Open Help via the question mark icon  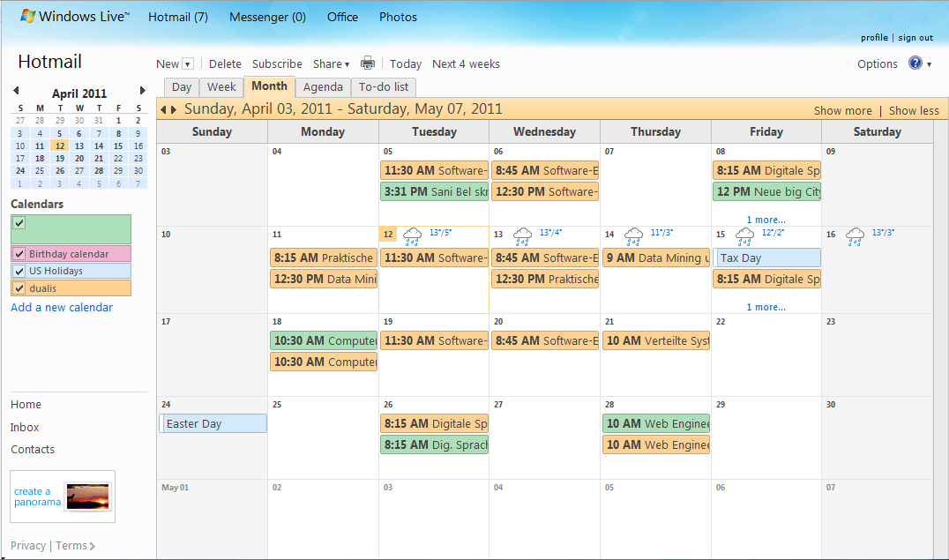(916, 63)
